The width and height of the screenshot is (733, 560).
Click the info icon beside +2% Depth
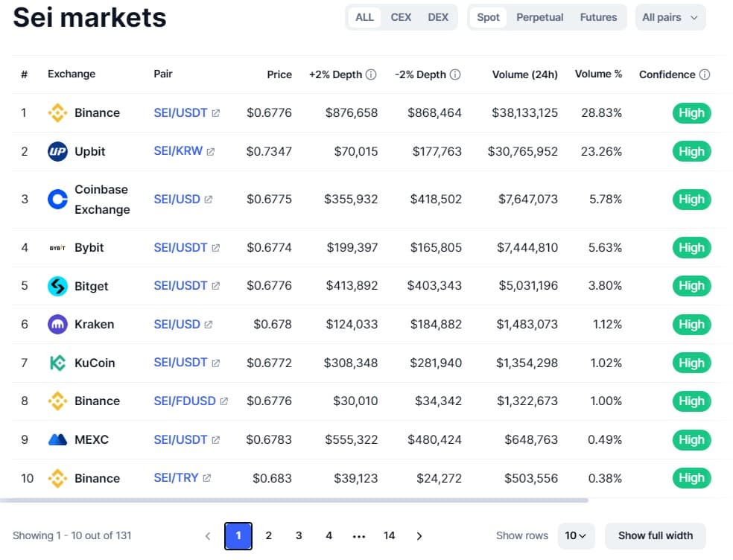(371, 74)
